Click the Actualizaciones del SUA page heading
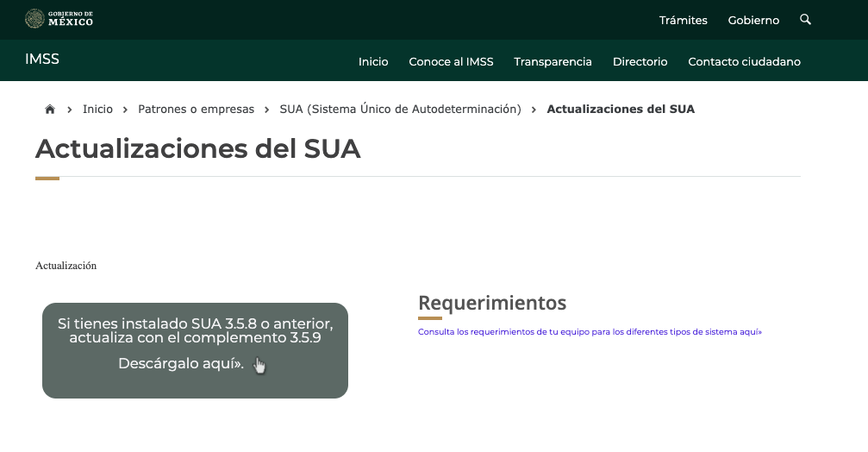Viewport: 868px width, 452px height. pyautogui.click(x=197, y=148)
